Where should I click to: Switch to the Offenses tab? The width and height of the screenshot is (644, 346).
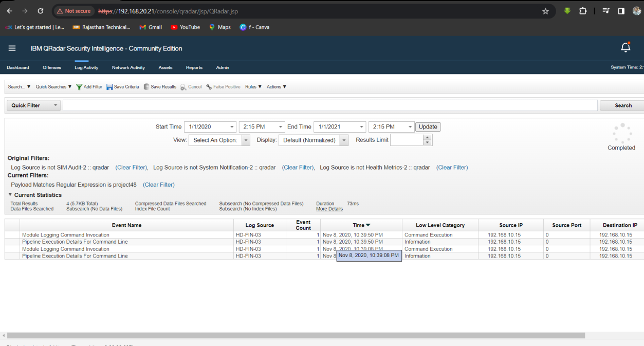[x=51, y=67]
